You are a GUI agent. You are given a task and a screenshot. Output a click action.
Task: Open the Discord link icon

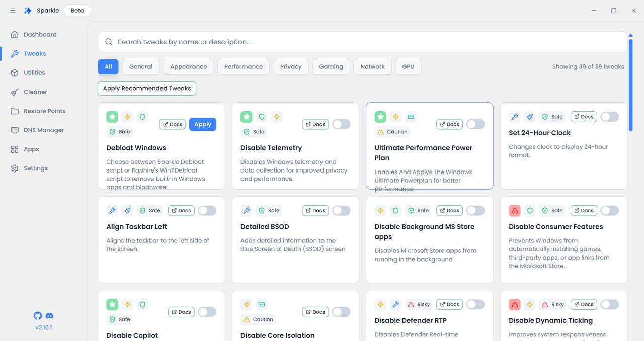(49, 316)
